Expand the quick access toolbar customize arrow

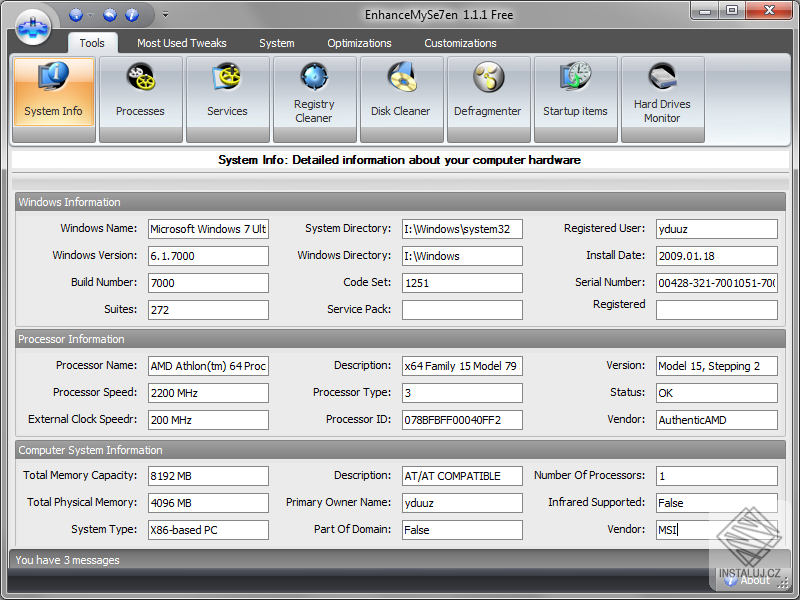(165, 15)
